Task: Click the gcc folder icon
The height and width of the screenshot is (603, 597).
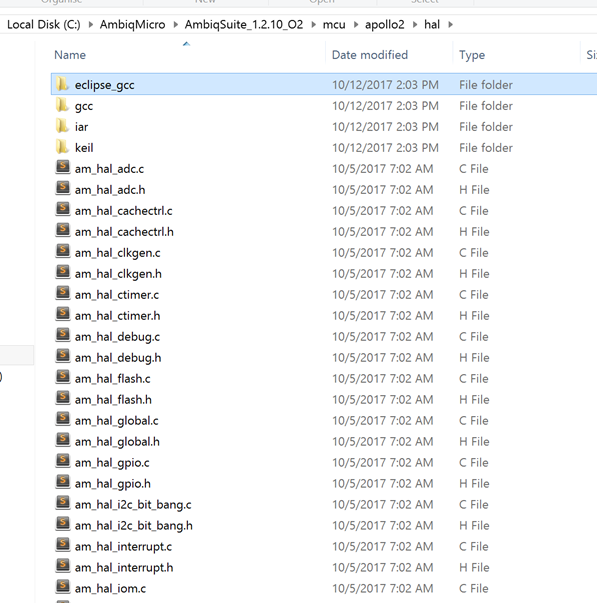Action: point(62,105)
